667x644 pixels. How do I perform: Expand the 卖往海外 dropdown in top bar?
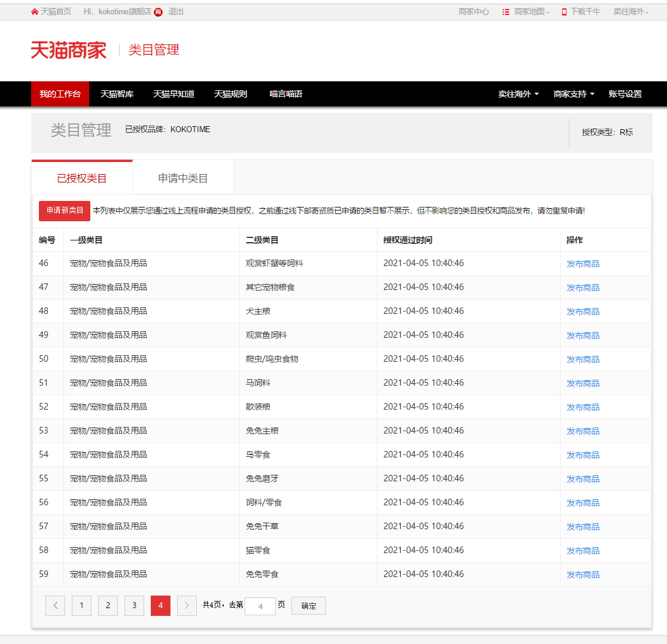click(x=631, y=12)
